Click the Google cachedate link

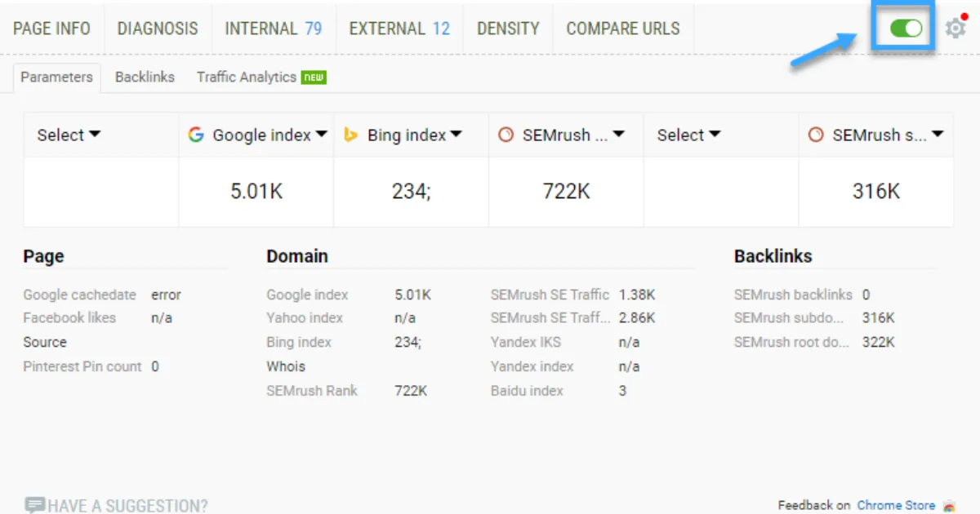coord(80,295)
